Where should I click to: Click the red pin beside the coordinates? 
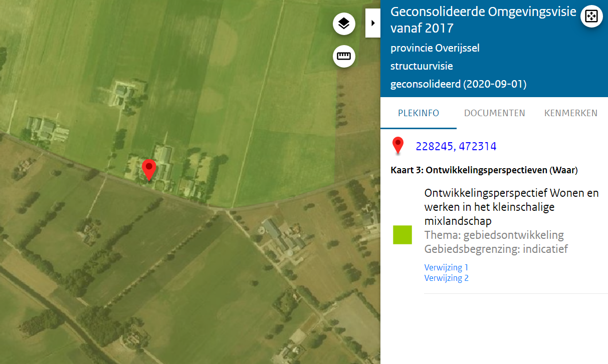point(398,145)
